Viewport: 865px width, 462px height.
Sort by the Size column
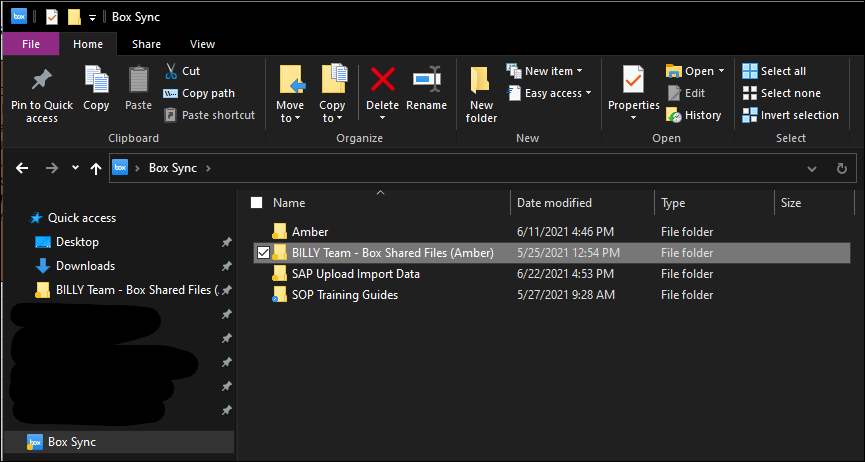pos(791,203)
